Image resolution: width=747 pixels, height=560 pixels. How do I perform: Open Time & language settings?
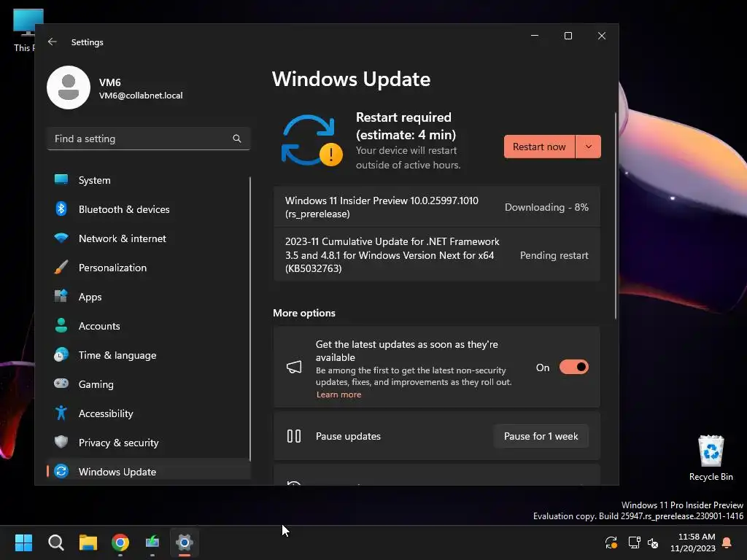pyautogui.click(x=149, y=355)
